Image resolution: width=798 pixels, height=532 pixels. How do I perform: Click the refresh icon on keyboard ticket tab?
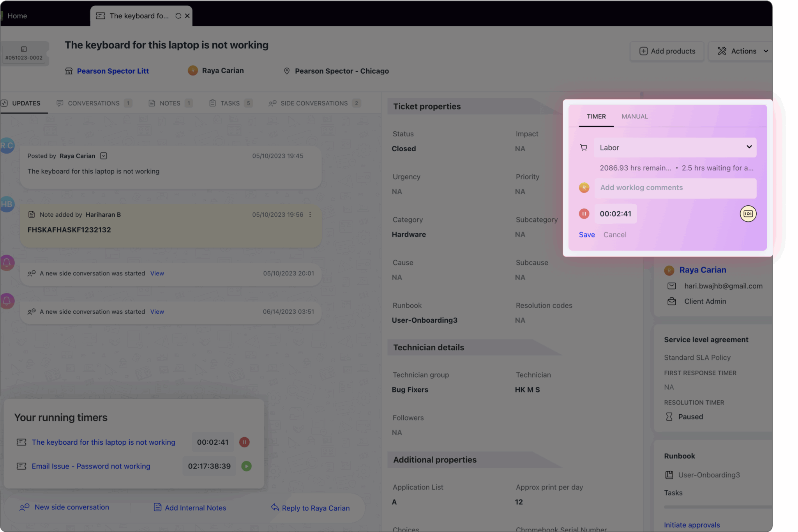[x=178, y=16]
